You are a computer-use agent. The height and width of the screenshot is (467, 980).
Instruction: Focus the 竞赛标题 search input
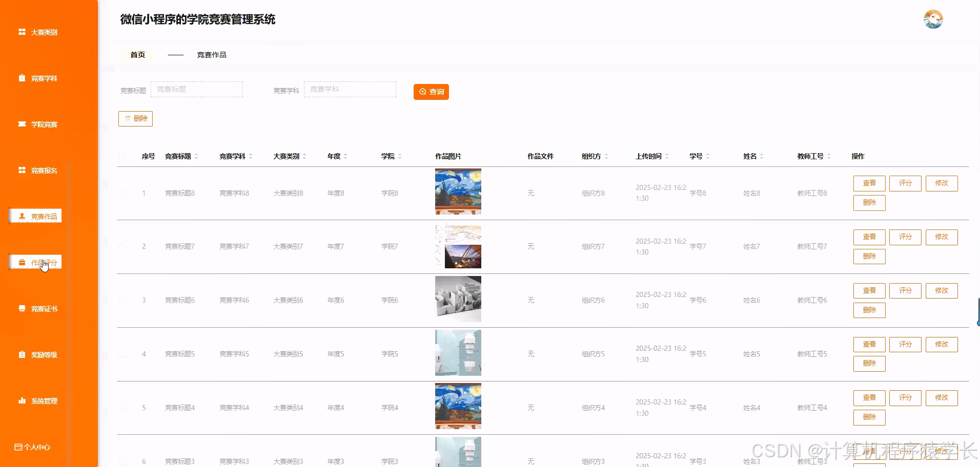[197, 90]
